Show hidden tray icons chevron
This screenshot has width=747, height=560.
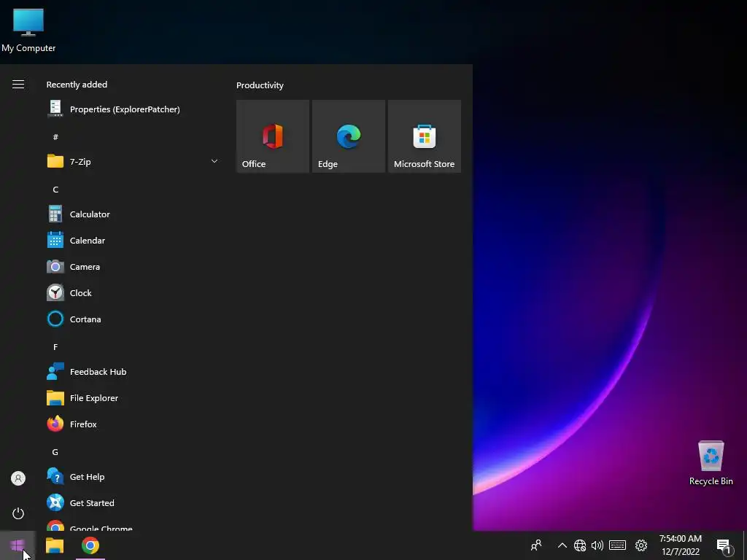[562, 545]
